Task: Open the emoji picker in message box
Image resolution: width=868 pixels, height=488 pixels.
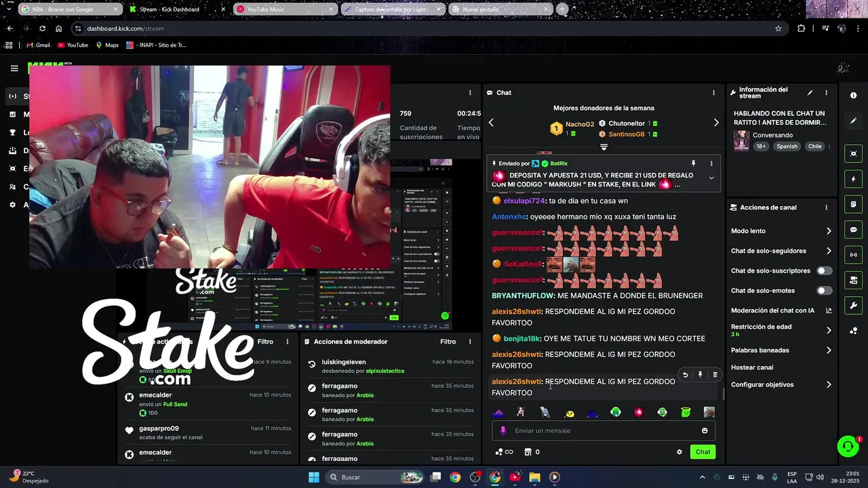Action: click(705, 430)
